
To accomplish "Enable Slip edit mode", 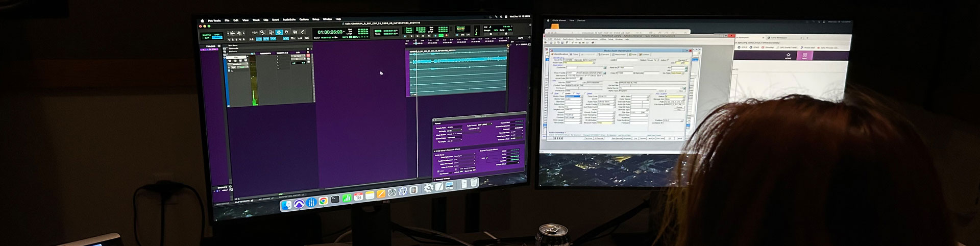I will [207, 38].
